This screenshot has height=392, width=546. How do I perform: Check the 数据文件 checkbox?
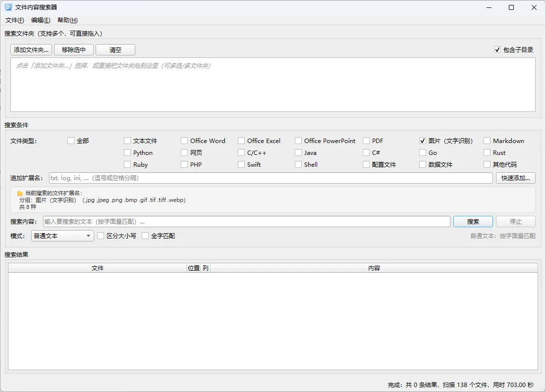pos(423,164)
